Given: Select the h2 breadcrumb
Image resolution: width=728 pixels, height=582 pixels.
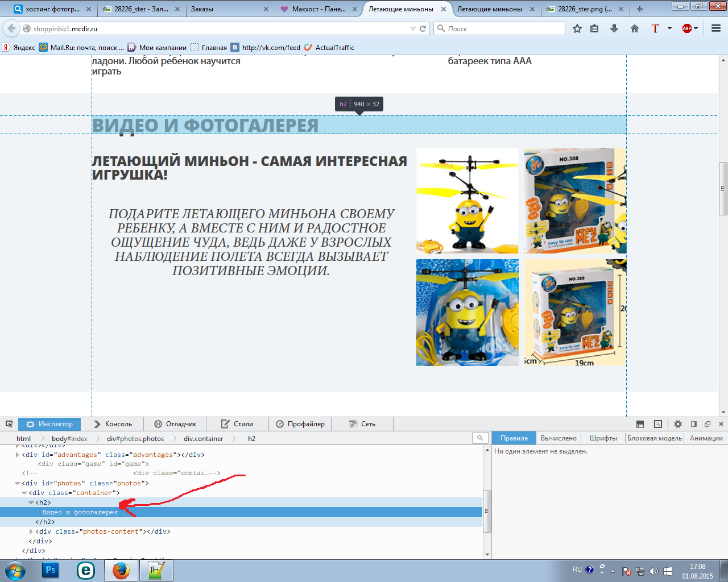Looking at the screenshot, I should click(x=251, y=438).
